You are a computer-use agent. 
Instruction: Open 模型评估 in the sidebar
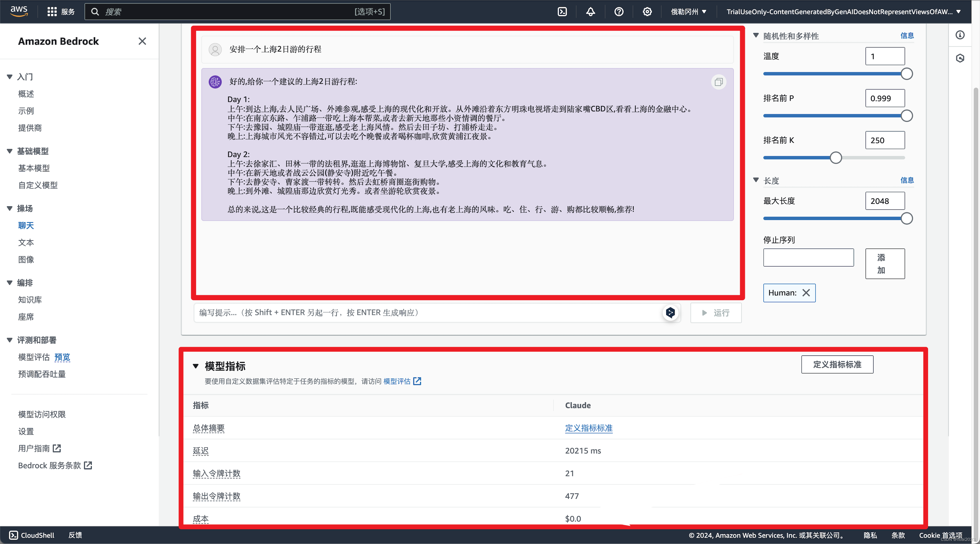click(x=34, y=357)
